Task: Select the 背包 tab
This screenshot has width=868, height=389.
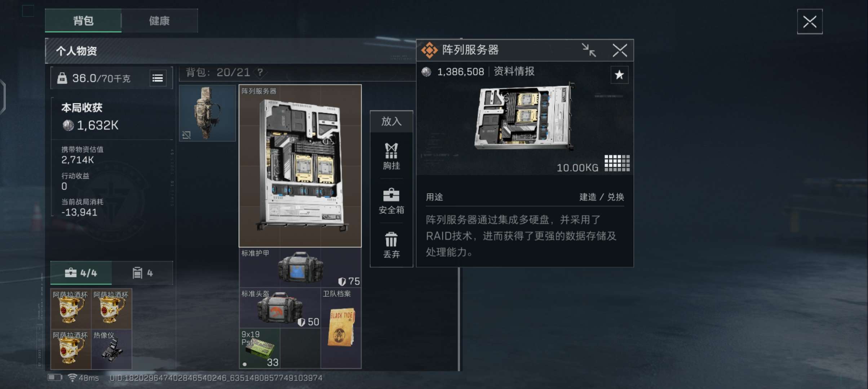Action: tap(83, 21)
